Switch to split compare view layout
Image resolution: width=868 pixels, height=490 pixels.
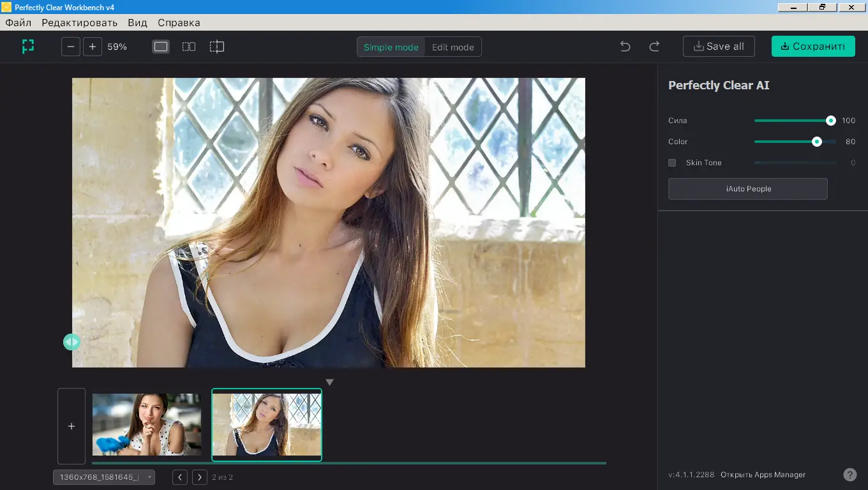click(217, 47)
